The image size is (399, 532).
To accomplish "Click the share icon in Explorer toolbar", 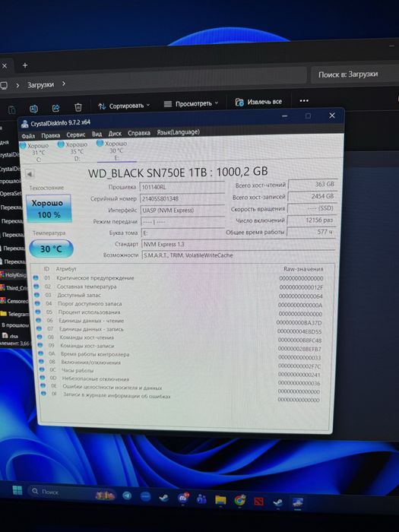I will coord(56,108).
